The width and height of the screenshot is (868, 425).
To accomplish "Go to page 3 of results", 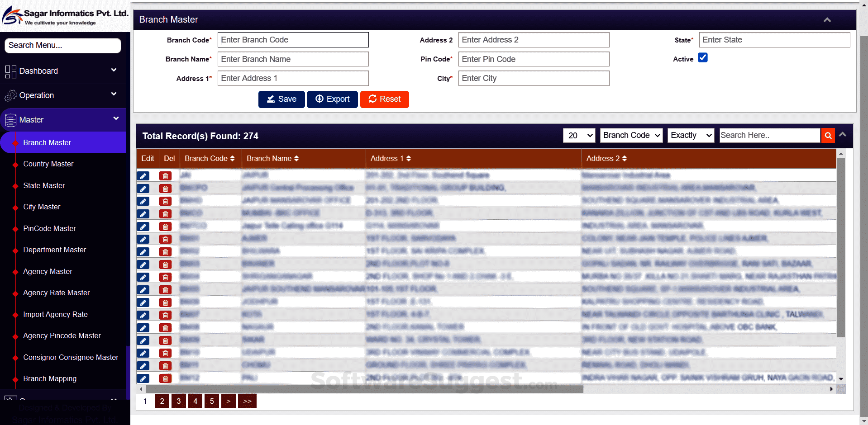I will click(178, 401).
